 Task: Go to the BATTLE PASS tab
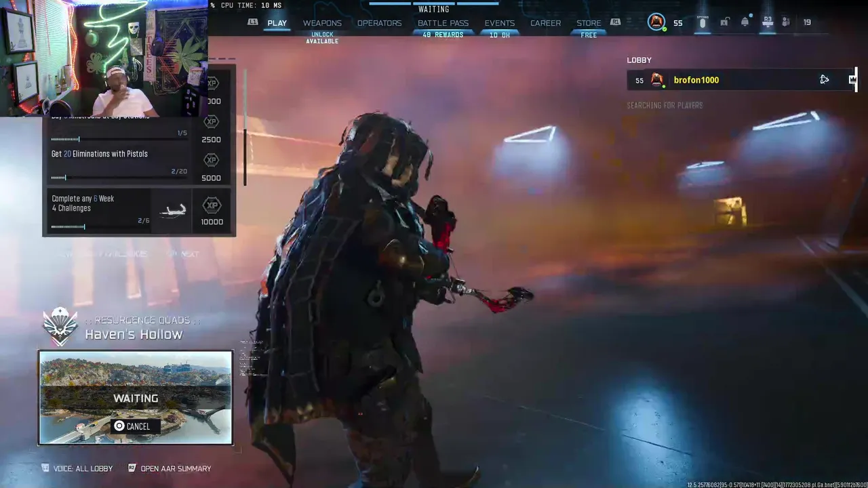pyautogui.click(x=443, y=23)
